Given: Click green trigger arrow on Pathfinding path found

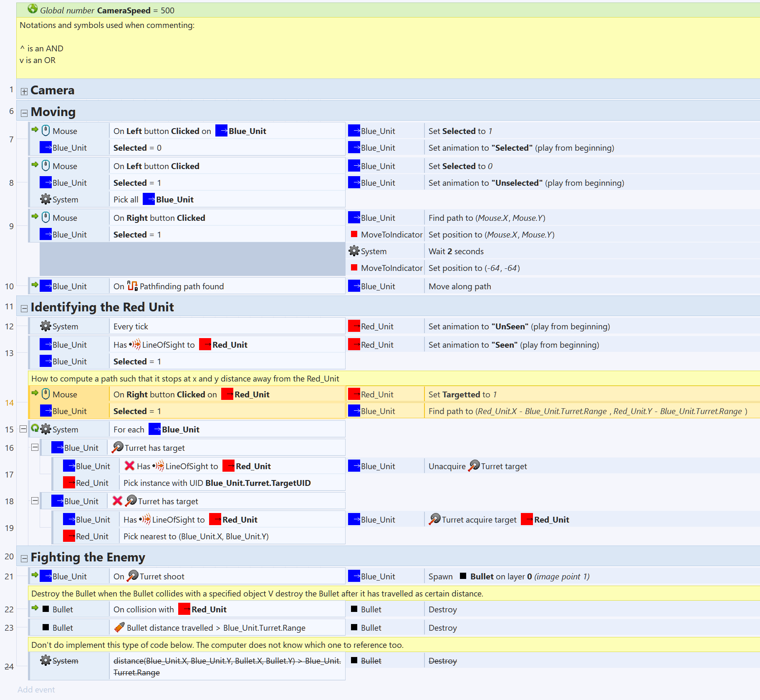Looking at the screenshot, I should click(x=35, y=285).
